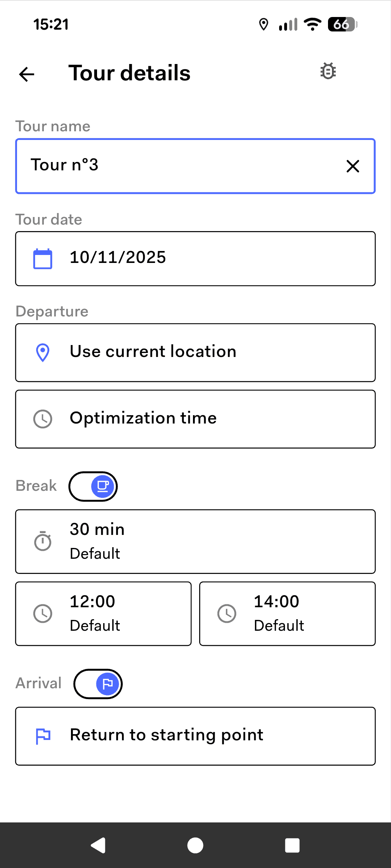This screenshot has width=391, height=868.
Task: Tap the stopwatch icon for break duration
Action: [43, 541]
